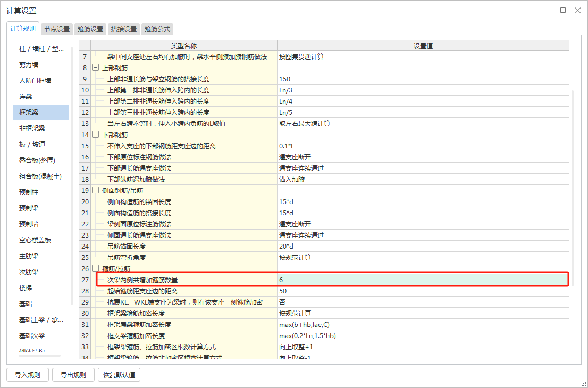Select 基础次梁 in the component list
Image resolution: width=588 pixels, height=388 pixels.
coord(41,335)
